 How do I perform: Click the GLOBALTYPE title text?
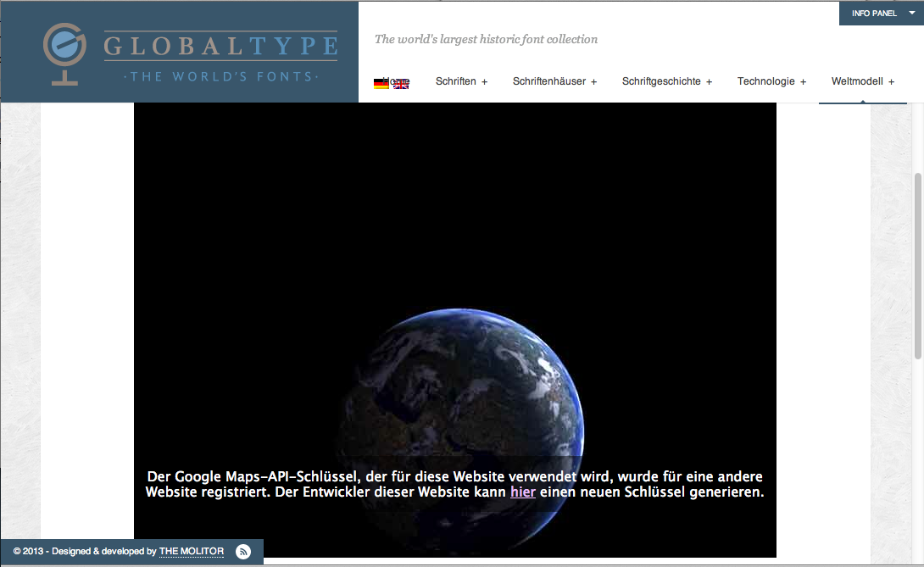(221, 46)
